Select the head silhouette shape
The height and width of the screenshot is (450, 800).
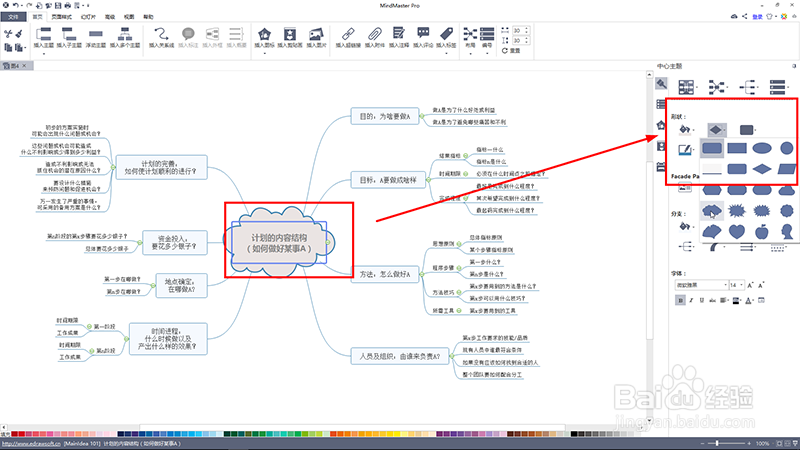click(787, 232)
